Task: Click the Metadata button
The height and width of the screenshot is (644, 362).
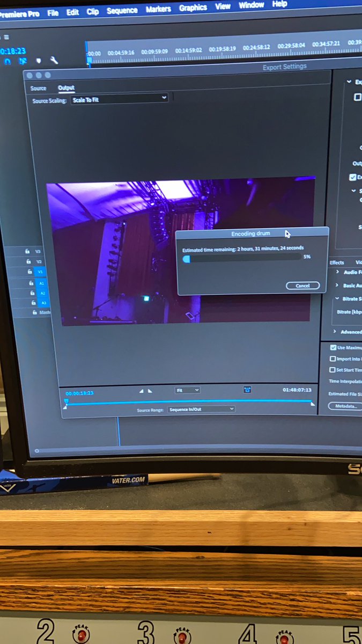Action: point(345,406)
